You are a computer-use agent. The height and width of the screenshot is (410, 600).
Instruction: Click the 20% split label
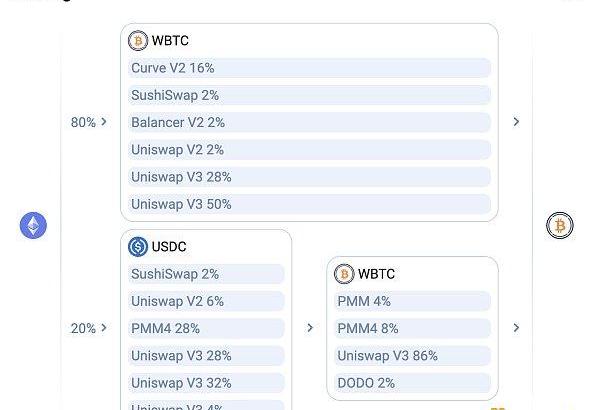pos(83,328)
